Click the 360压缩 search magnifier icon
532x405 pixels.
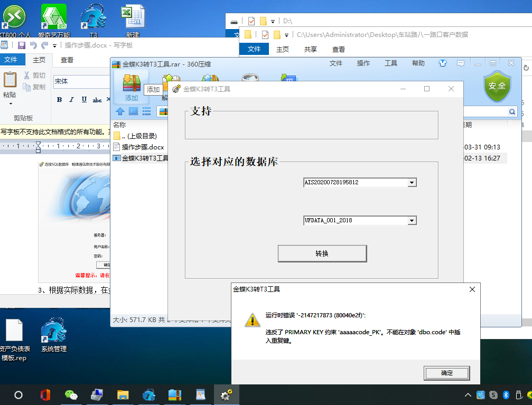pos(512,111)
